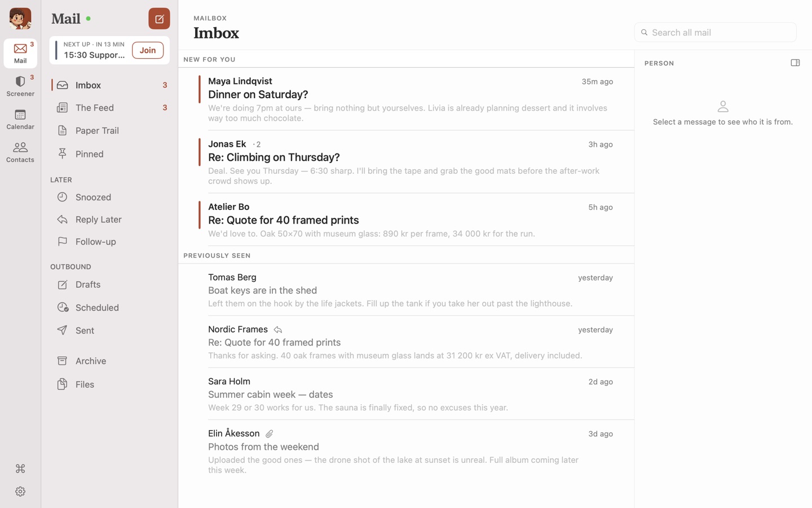Click the attachment paperclip on Elin Åkesson's message

click(x=270, y=433)
